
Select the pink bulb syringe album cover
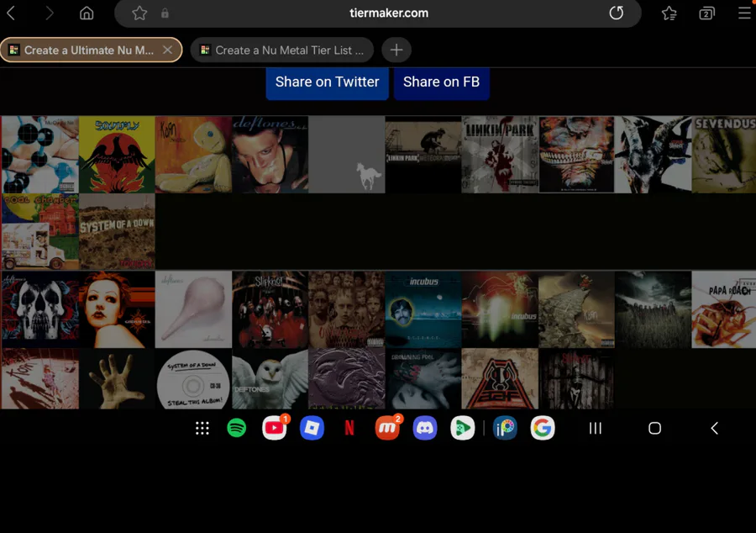coord(193,309)
